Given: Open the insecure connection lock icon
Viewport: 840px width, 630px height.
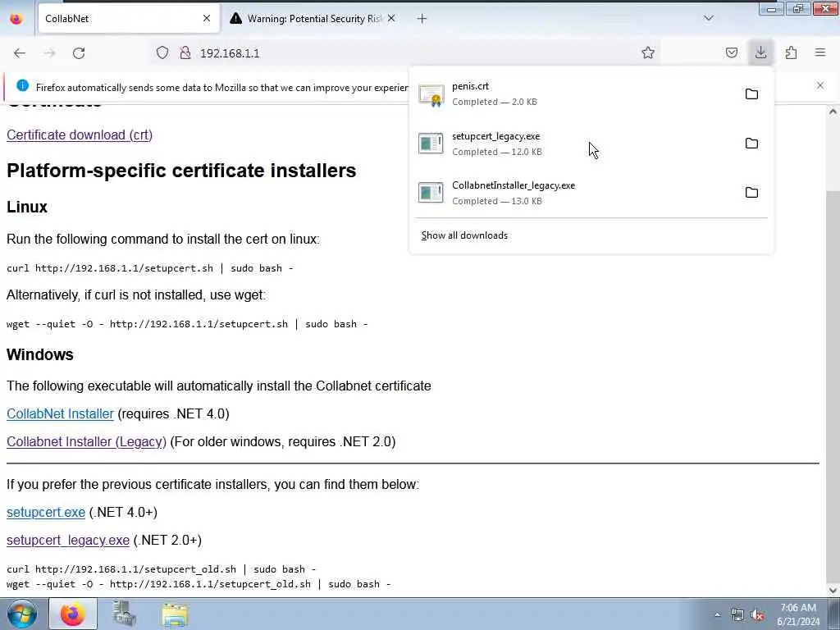Looking at the screenshot, I should (x=185, y=52).
